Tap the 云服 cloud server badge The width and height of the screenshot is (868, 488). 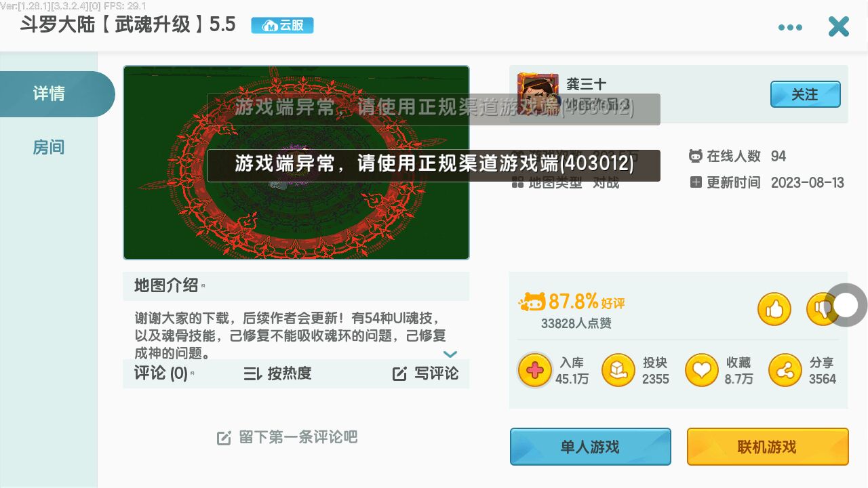point(282,26)
